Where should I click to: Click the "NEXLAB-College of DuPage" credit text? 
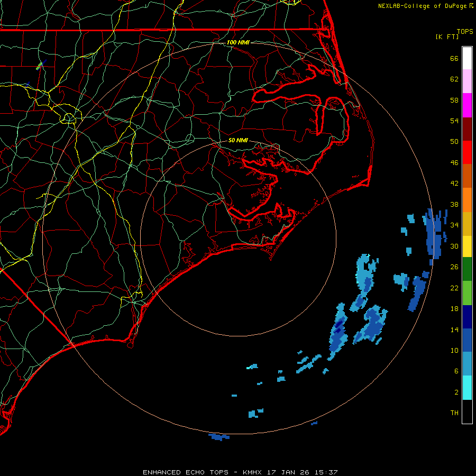[422, 6]
